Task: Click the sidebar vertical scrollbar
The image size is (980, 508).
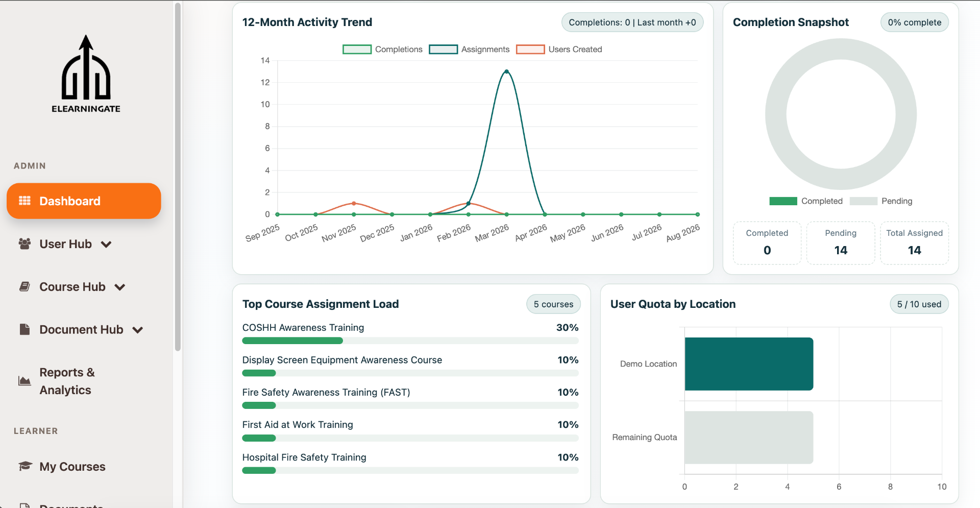Action: point(178,177)
